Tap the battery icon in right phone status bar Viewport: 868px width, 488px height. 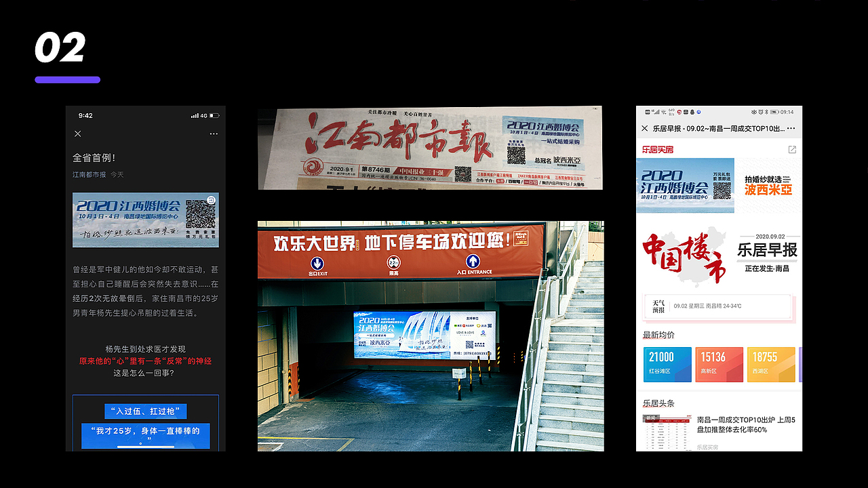coord(775,112)
